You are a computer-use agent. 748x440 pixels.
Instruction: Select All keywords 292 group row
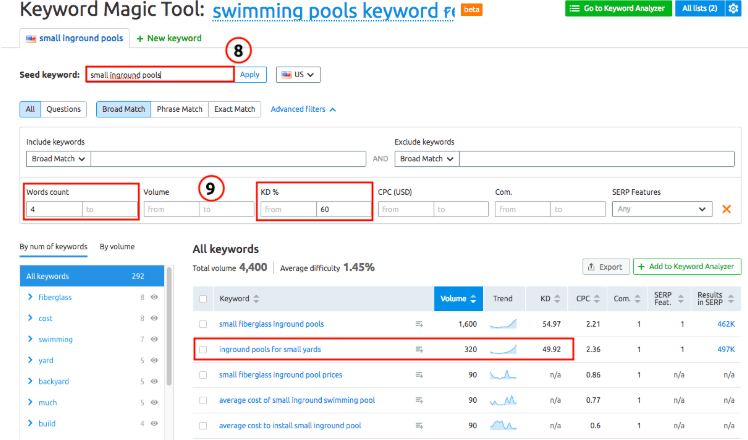pyautogui.click(x=92, y=276)
